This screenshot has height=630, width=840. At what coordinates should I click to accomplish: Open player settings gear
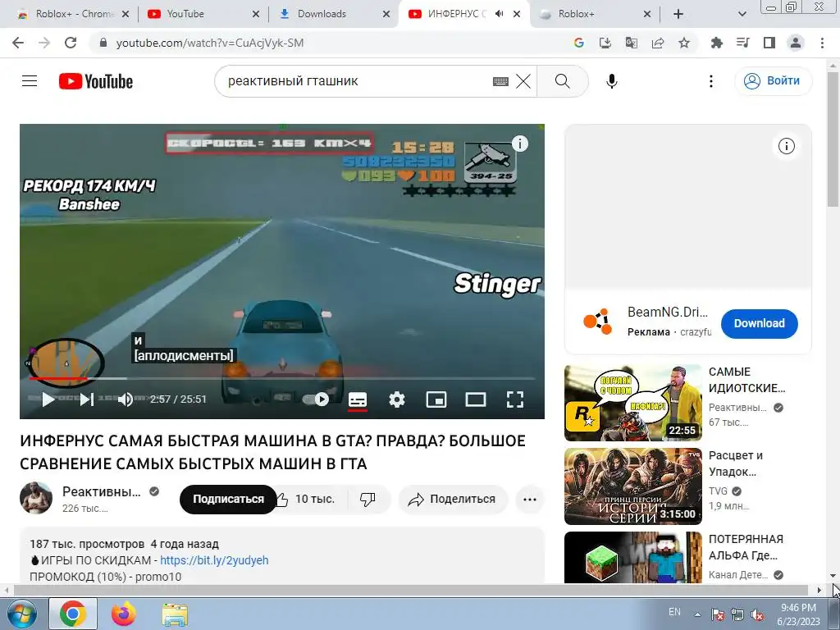pyautogui.click(x=397, y=399)
